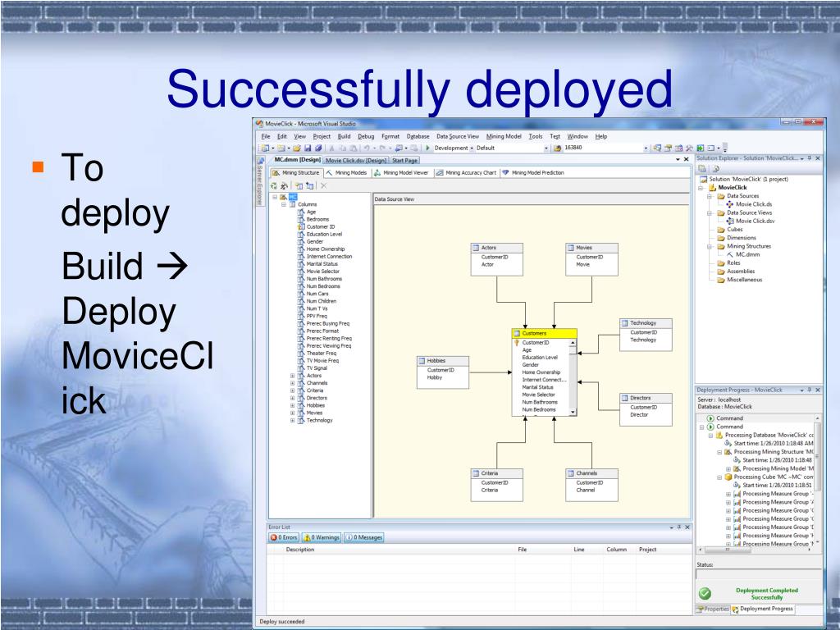Click the Channels table header in diagram
Viewport: 840px width, 630px height.
tap(591, 473)
